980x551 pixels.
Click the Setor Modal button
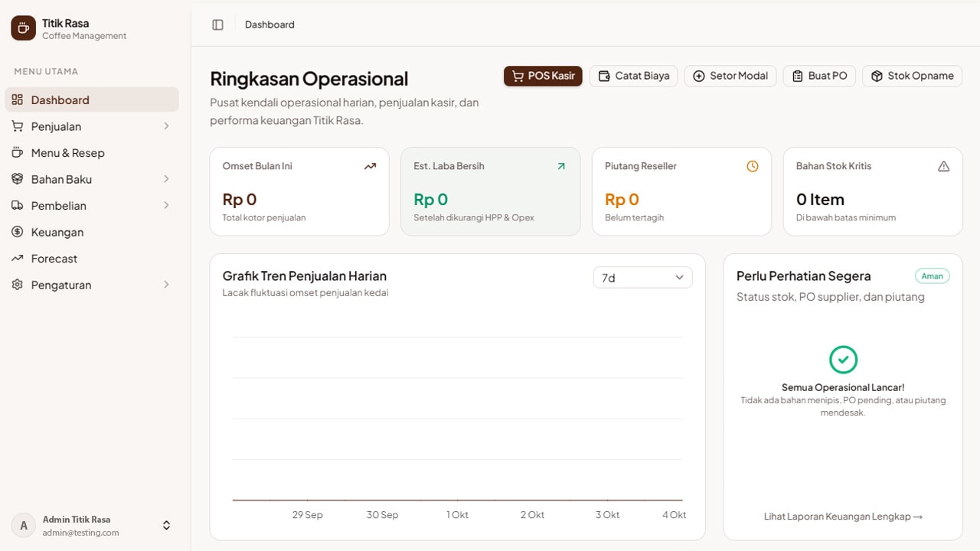(730, 76)
